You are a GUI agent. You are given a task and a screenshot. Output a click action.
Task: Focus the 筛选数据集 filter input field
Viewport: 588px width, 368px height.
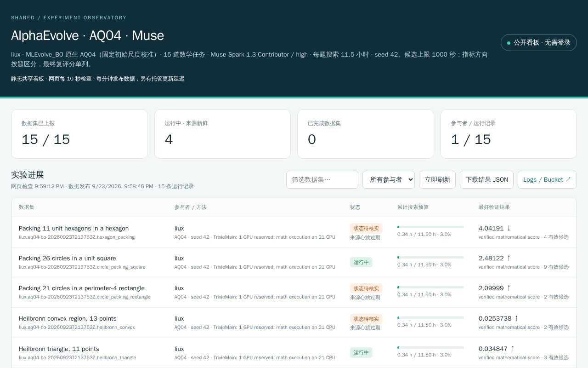tap(322, 179)
